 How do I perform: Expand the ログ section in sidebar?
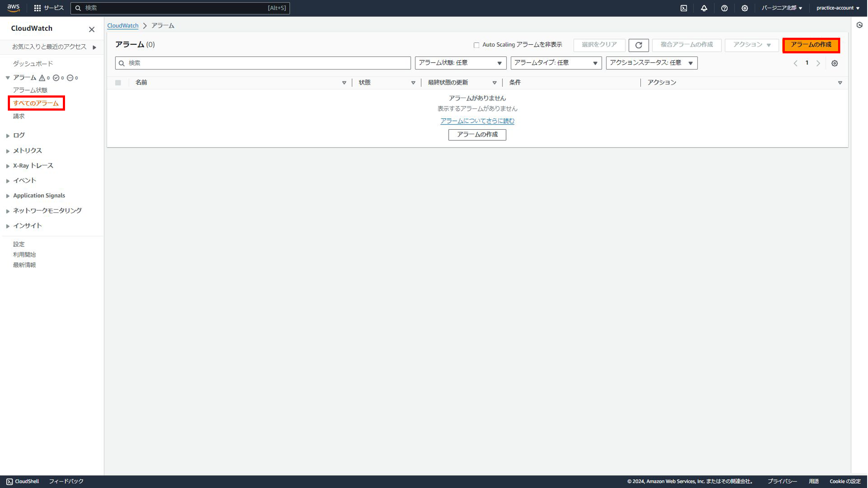point(19,135)
